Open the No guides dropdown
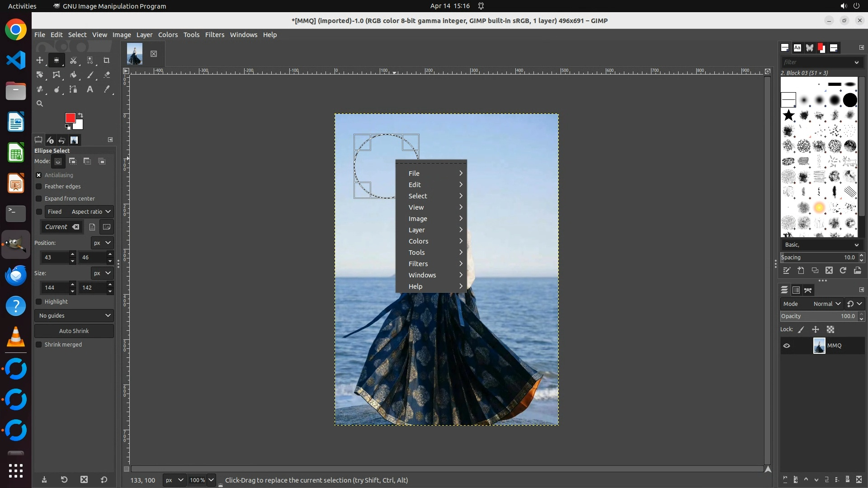 tap(74, 315)
